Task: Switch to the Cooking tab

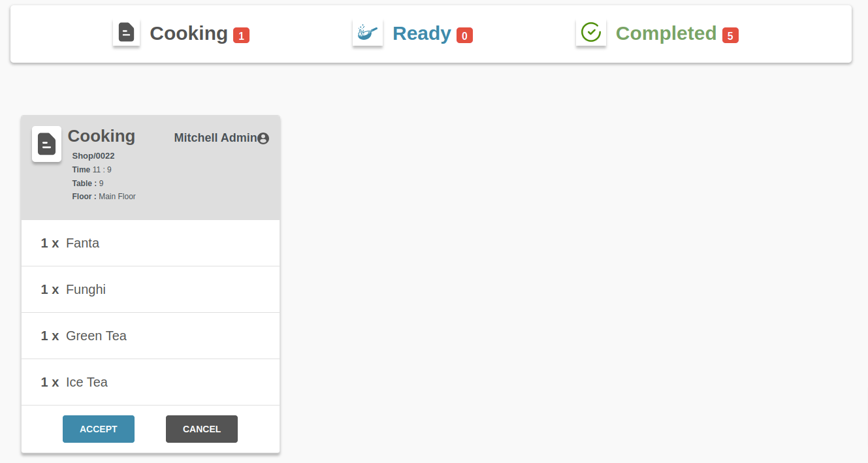Action: click(x=189, y=33)
